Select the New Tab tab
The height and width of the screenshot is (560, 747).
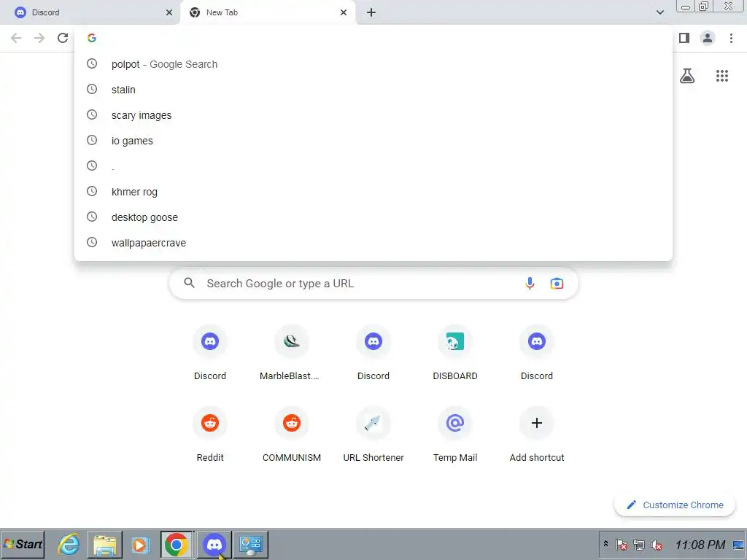click(268, 13)
